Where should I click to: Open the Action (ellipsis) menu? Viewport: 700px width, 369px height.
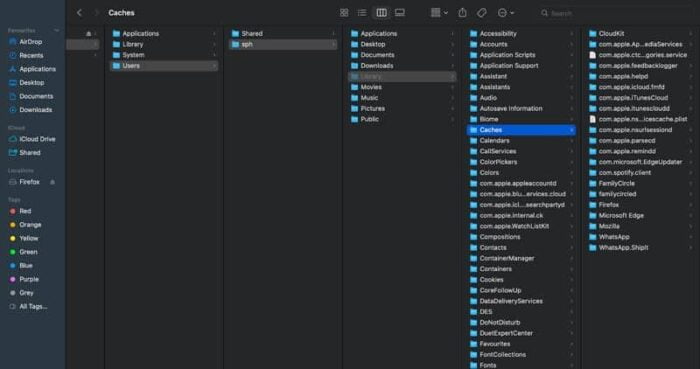click(506, 13)
